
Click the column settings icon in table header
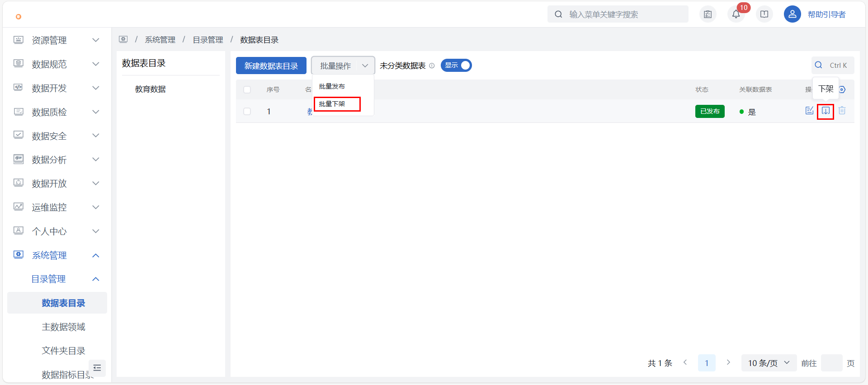pos(842,89)
